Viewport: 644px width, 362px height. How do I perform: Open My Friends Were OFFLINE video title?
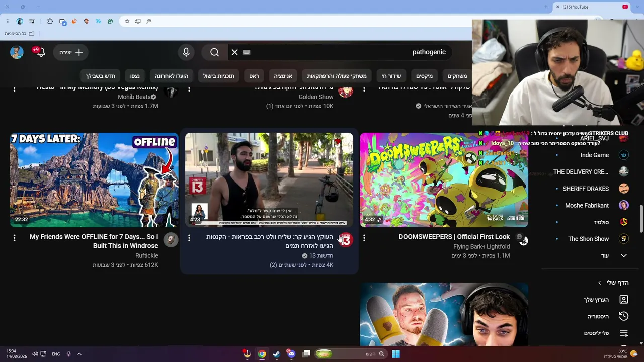point(94,241)
